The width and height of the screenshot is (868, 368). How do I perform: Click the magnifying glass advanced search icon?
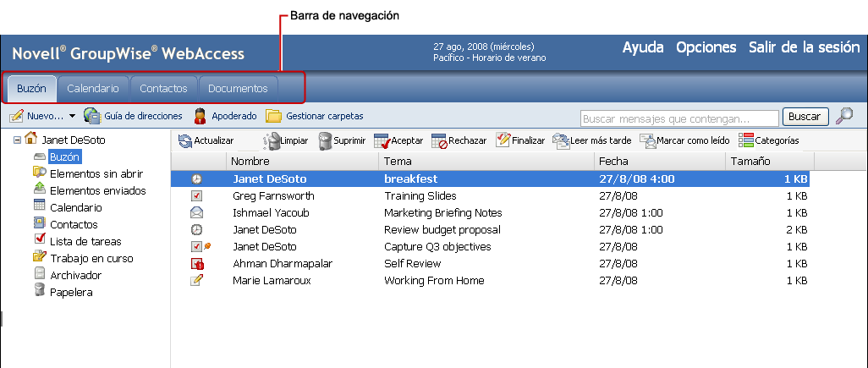844,116
